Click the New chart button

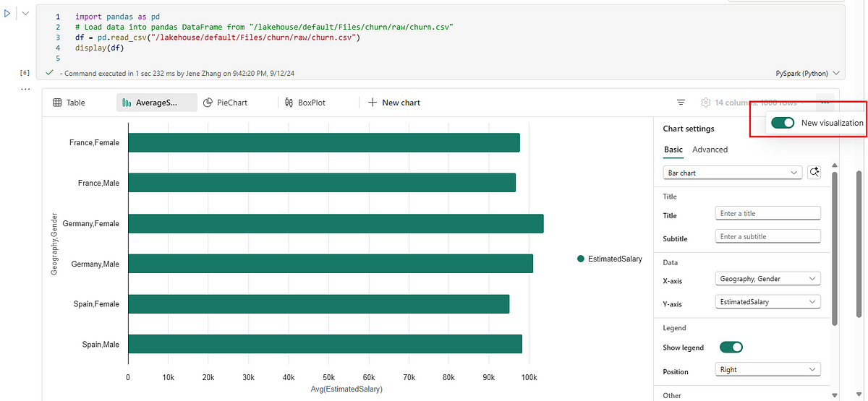click(394, 103)
